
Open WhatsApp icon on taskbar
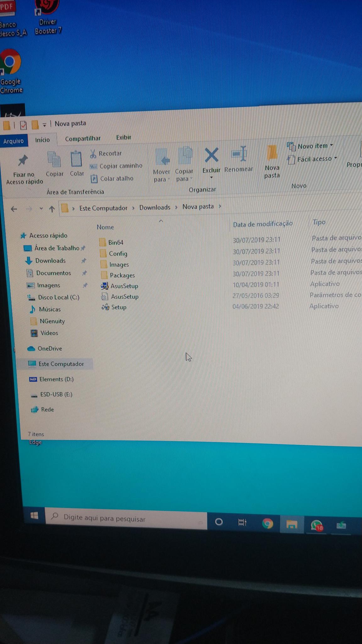click(x=316, y=525)
